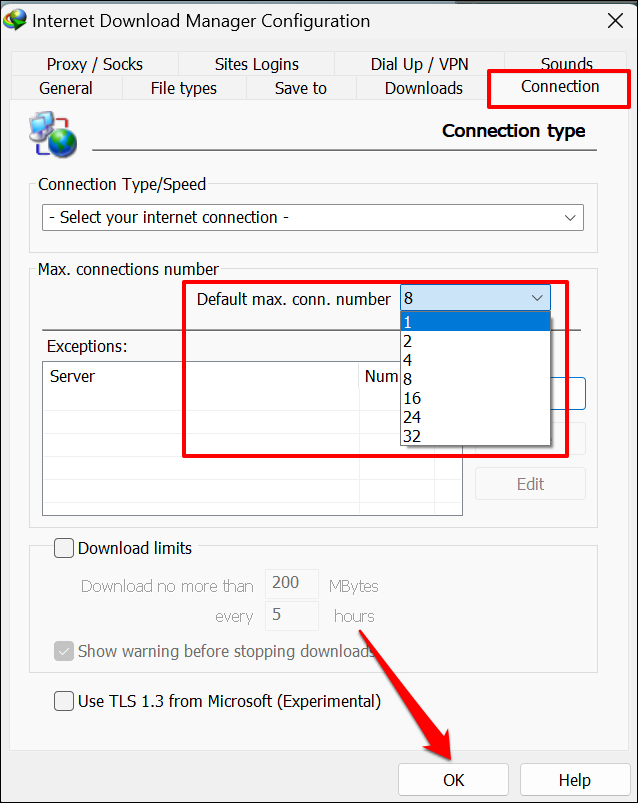This screenshot has width=638, height=803.
Task: Toggle Show warning before stopping downloads
Action: tap(64, 651)
